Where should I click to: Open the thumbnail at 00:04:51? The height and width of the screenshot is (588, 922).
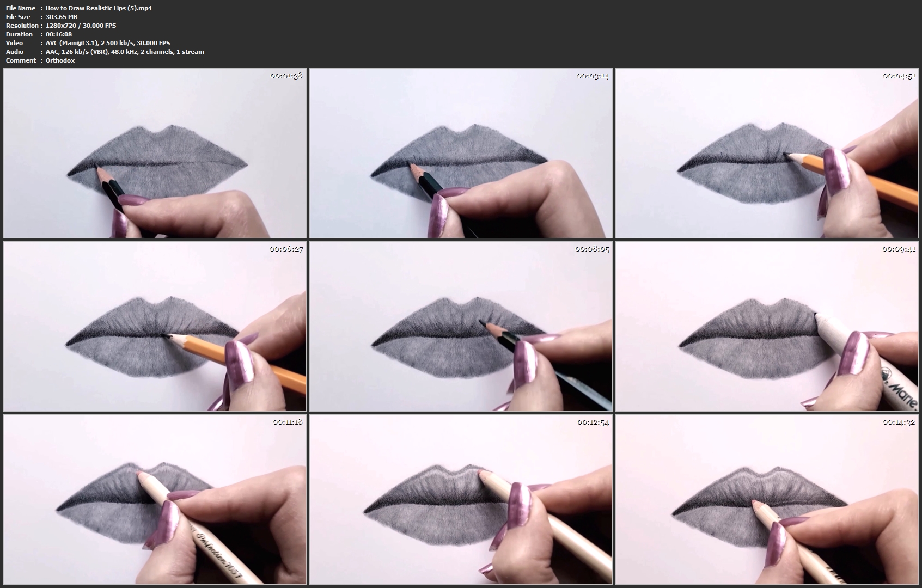pyautogui.click(x=767, y=153)
